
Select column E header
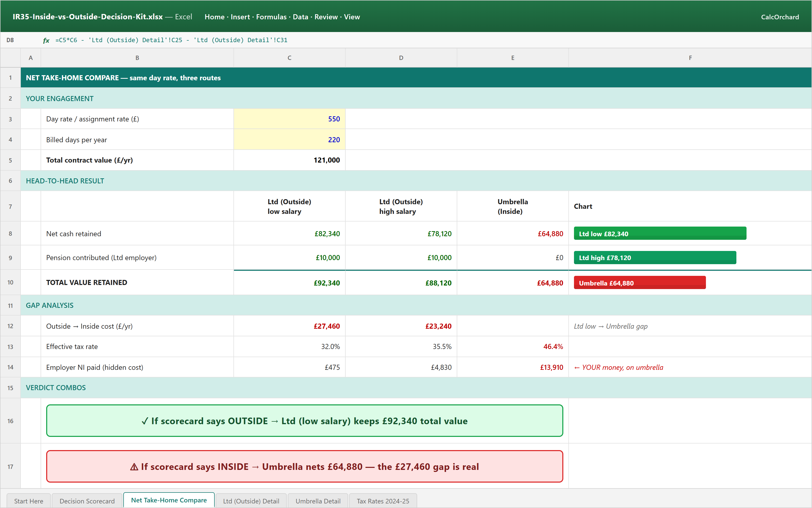pyautogui.click(x=513, y=58)
